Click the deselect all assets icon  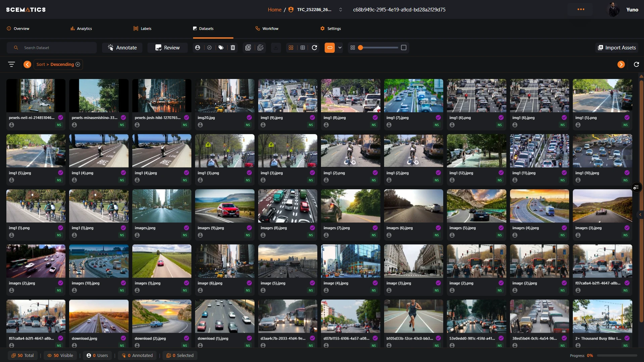click(248, 48)
